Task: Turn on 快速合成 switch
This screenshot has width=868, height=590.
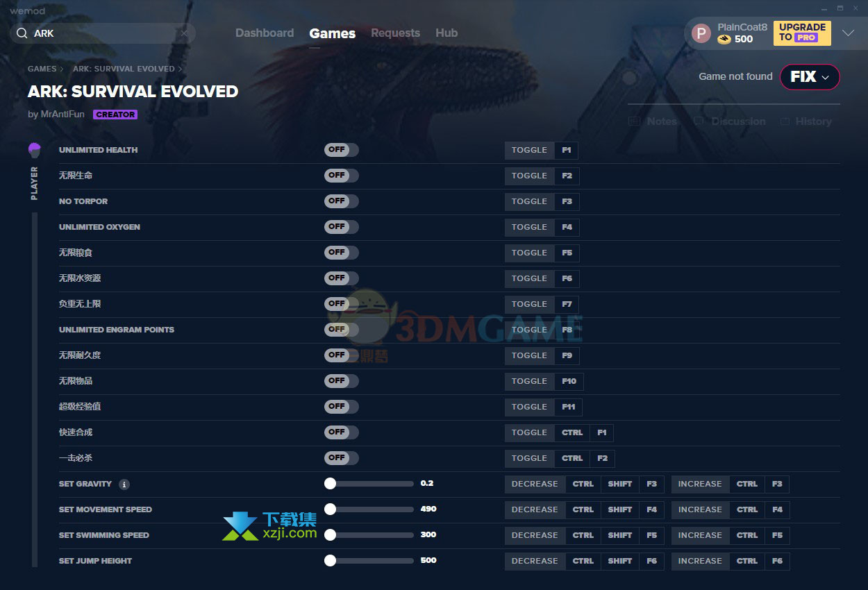Action: coord(342,432)
